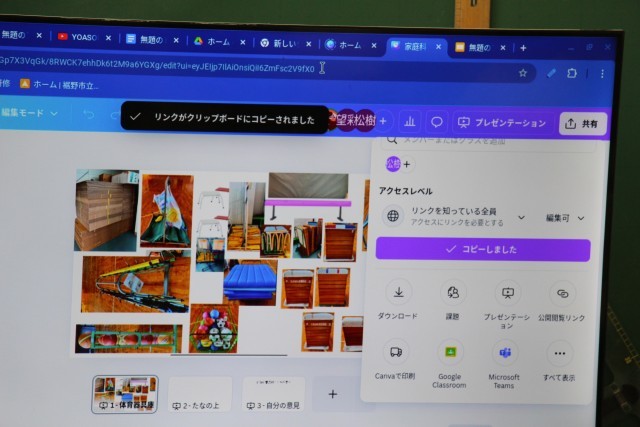This screenshot has width=640, height=427.
Task: Open the ホーム | 裾野市立 bookmark
Action: pos(59,85)
